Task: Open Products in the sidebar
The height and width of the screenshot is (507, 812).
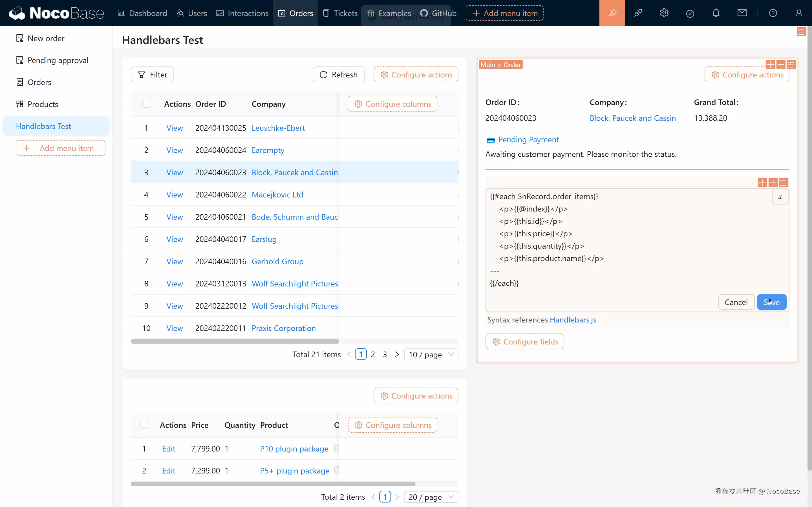Action: click(43, 104)
